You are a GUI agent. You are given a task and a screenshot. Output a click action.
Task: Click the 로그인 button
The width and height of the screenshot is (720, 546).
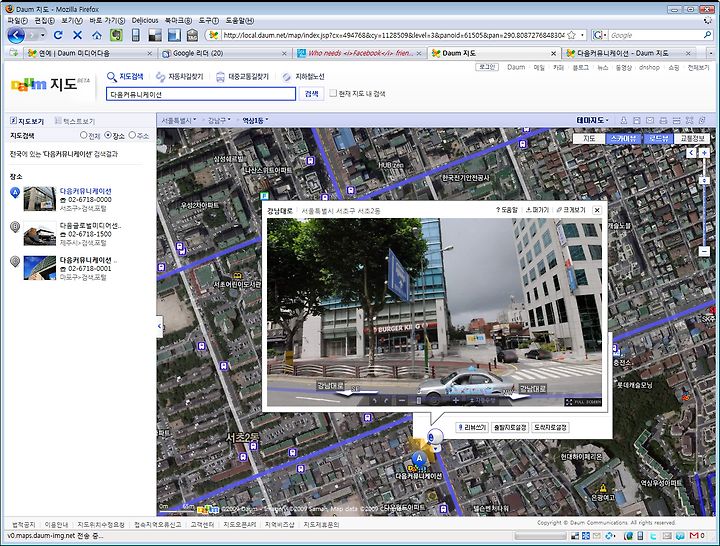click(487, 68)
